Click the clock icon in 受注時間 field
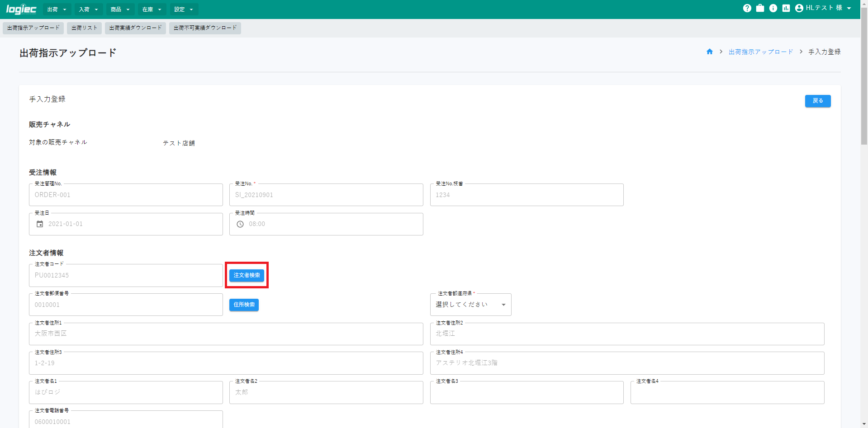868x428 pixels. pyautogui.click(x=240, y=224)
